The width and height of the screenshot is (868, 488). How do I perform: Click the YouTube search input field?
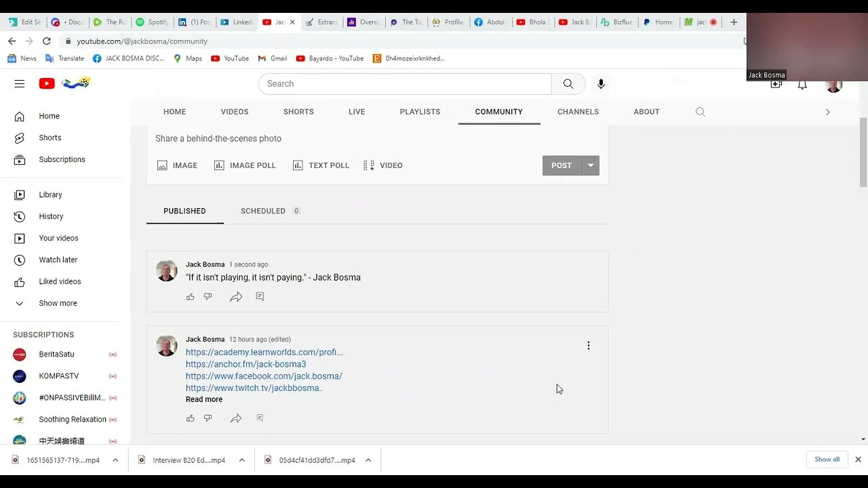click(x=405, y=84)
